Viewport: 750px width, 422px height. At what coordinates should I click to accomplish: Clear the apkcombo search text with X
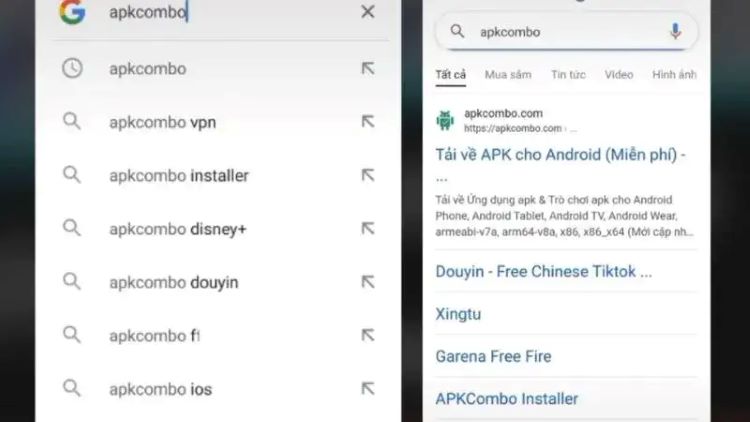point(367,11)
